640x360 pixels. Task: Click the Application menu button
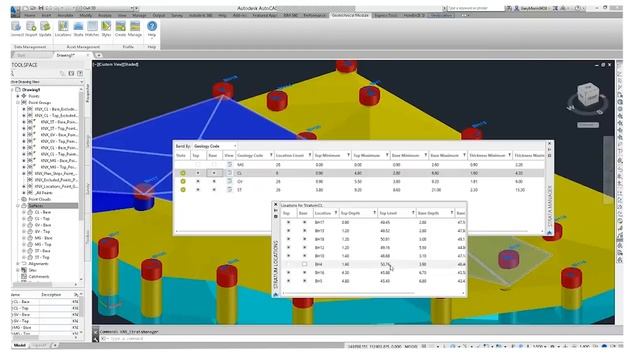pos(15,11)
